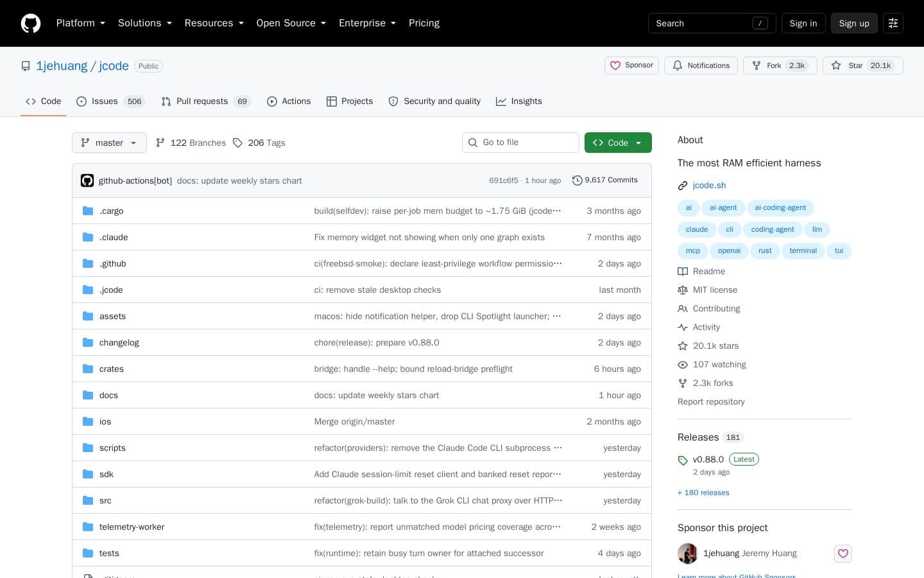Click the scripts folder icon

pyautogui.click(x=88, y=448)
